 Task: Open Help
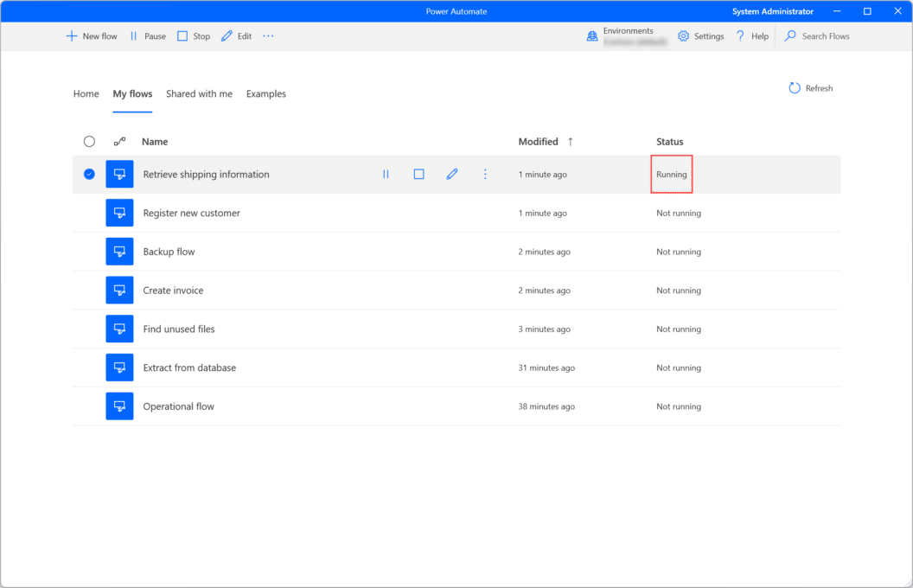[x=752, y=36]
